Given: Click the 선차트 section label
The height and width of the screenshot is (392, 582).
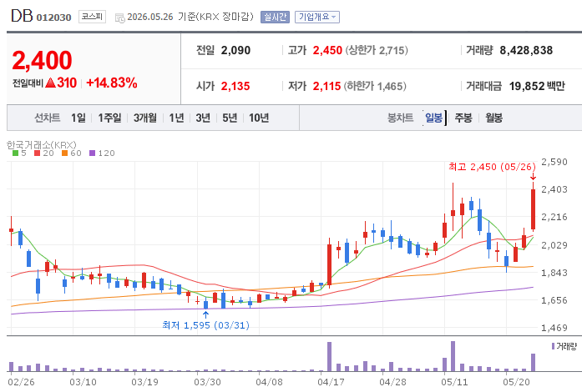Looking at the screenshot, I should coord(48,118).
